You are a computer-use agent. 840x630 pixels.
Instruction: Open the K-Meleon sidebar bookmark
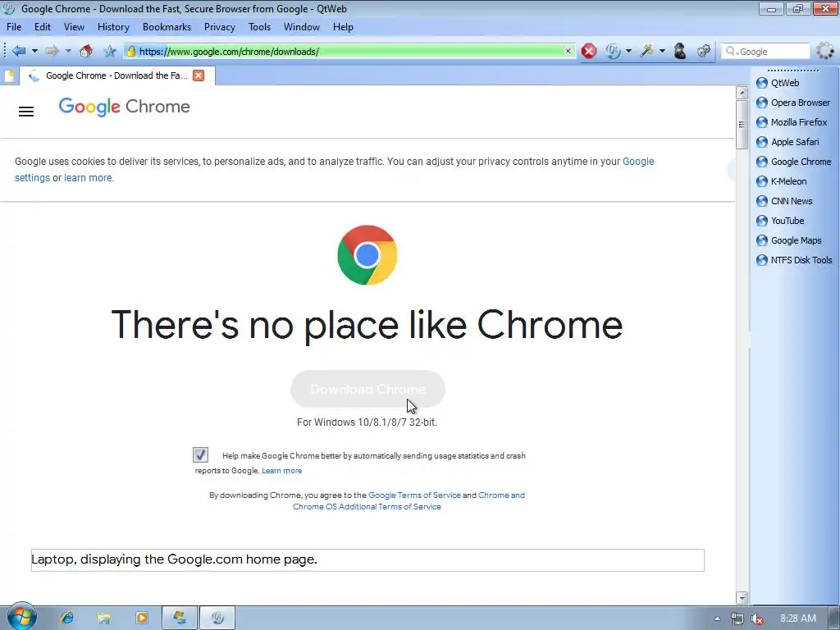click(x=781, y=181)
